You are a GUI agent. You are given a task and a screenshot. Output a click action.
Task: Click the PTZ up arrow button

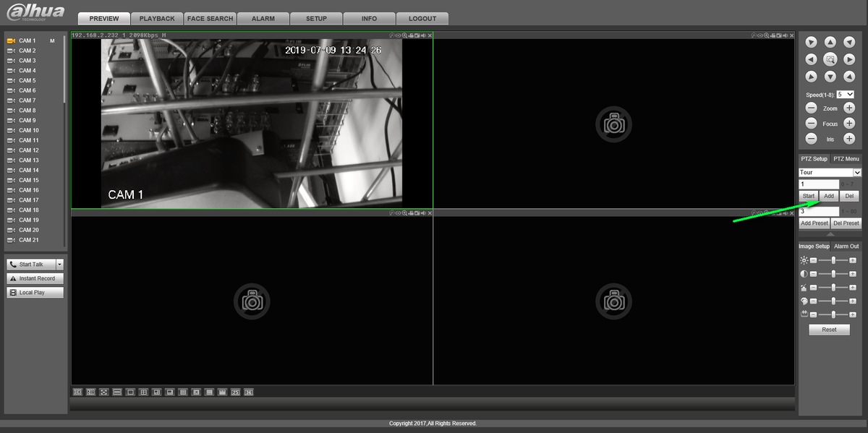[830, 43]
